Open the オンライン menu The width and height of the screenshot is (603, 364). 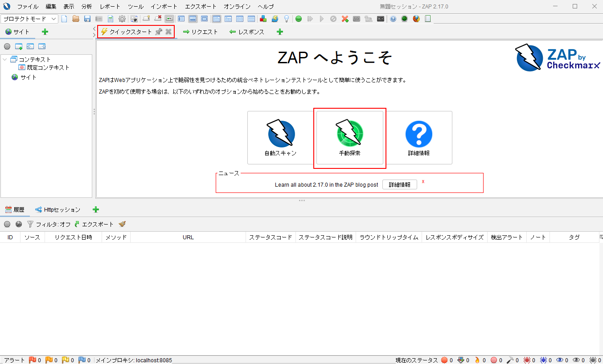coord(237,7)
